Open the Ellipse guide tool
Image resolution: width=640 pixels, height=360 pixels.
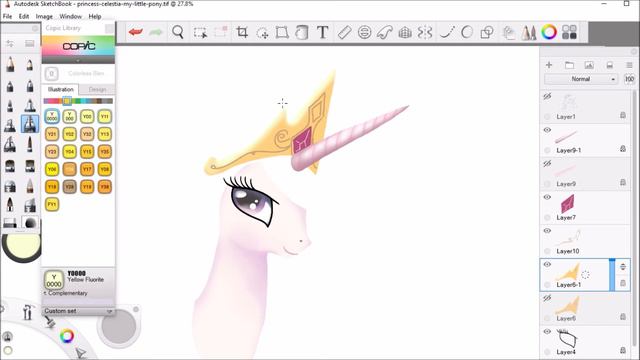(364, 32)
